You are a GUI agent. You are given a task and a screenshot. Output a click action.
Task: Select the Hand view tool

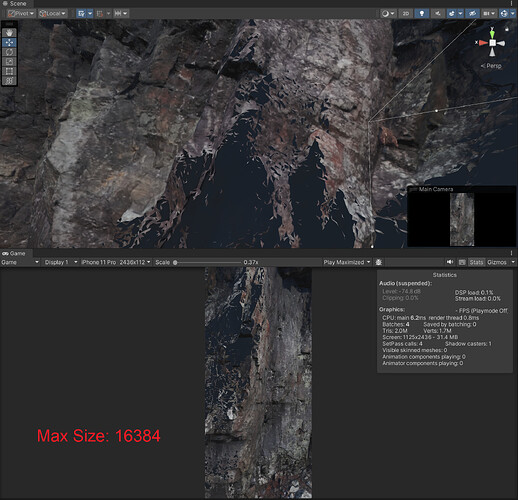coord(9,33)
